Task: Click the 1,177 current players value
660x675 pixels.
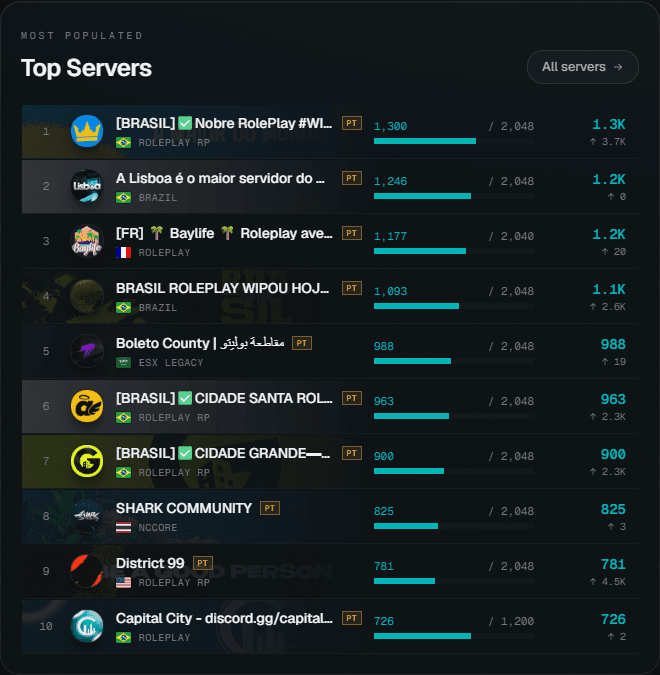Action: click(390, 236)
